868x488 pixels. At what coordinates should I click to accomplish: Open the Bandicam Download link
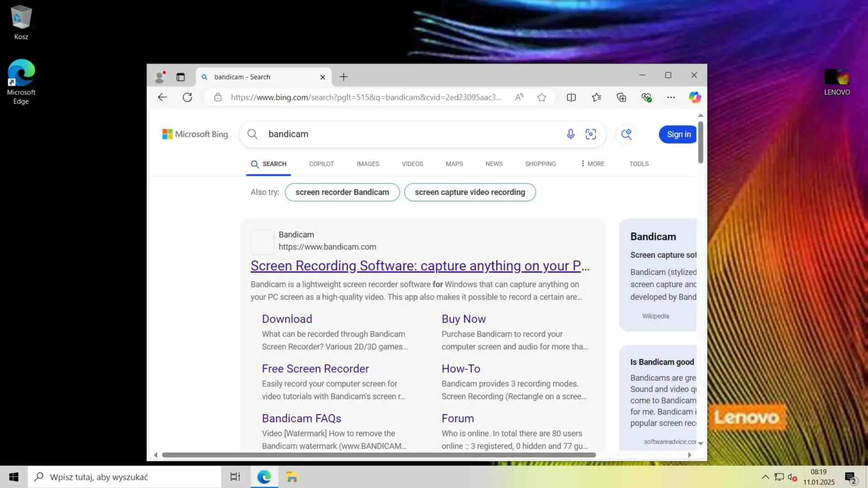[x=287, y=319]
